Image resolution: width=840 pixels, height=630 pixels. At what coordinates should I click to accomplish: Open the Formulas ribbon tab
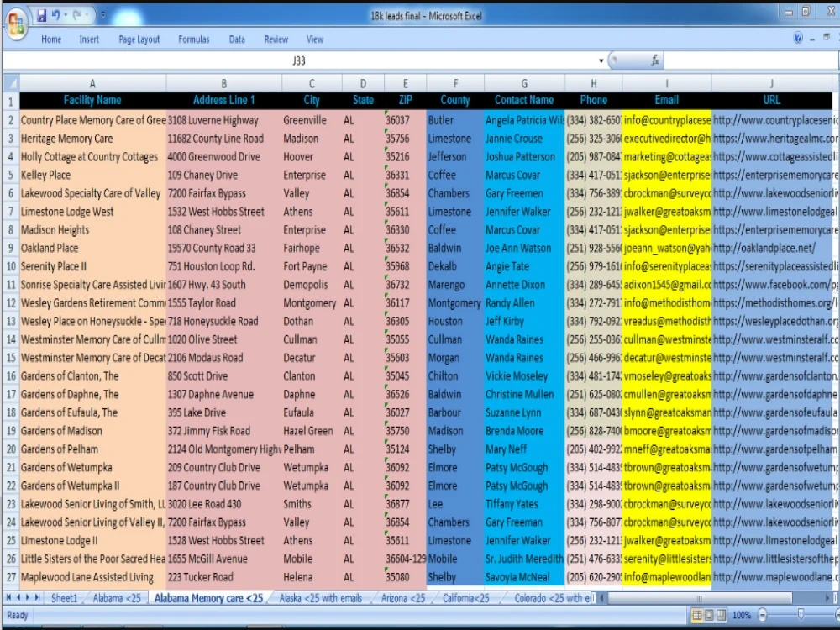194,39
